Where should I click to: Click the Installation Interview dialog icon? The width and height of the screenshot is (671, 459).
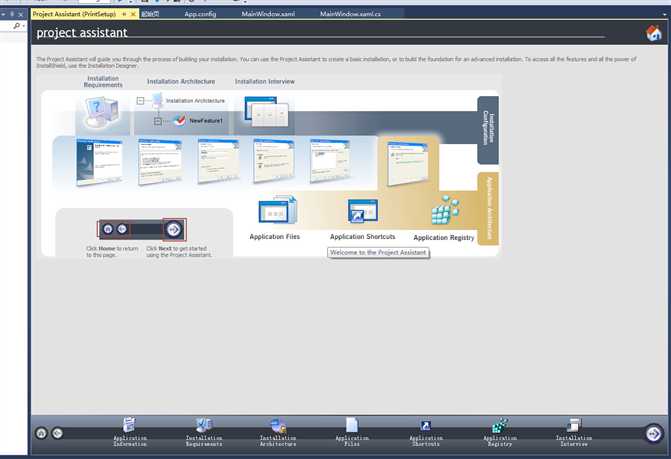(x=266, y=111)
